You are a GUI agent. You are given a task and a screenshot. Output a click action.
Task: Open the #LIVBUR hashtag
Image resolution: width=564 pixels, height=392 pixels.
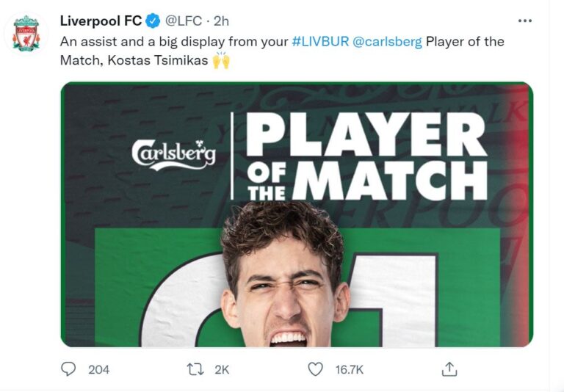tap(320, 42)
